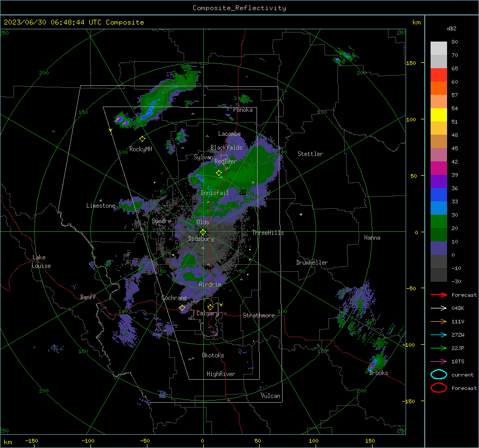Screen dimensions: 479x448
Task: Click the Okotoks city label
Action: click(x=213, y=355)
